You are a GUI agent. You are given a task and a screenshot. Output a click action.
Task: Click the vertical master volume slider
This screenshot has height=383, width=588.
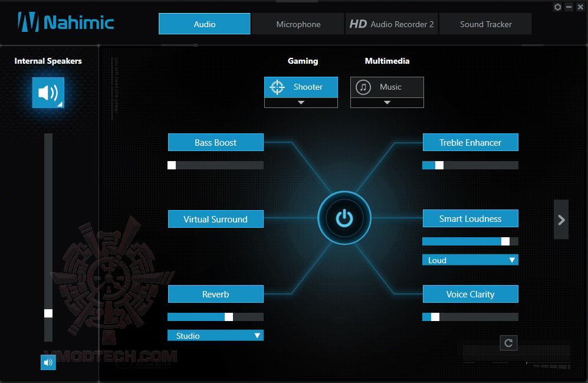48,237
